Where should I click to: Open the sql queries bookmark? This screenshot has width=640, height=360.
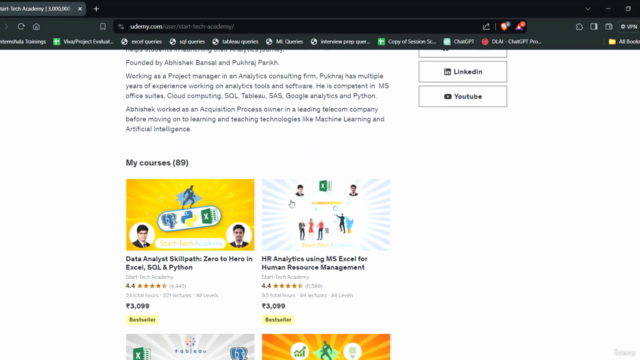[187, 42]
